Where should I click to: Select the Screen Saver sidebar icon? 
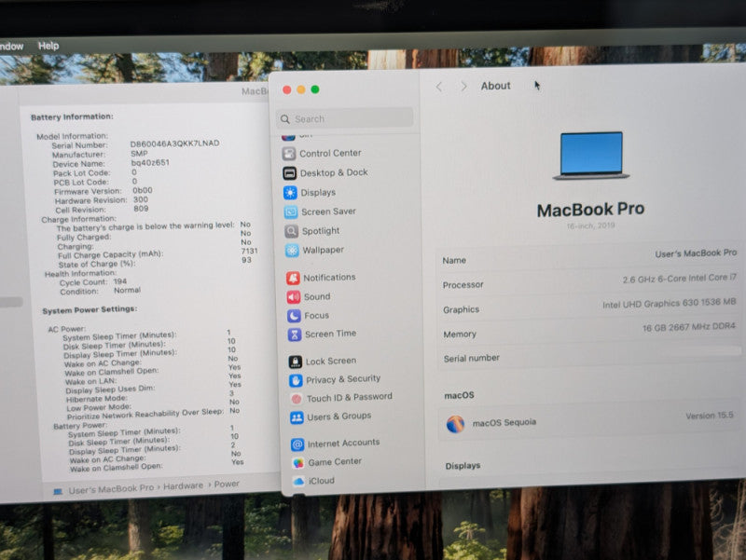tap(291, 212)
